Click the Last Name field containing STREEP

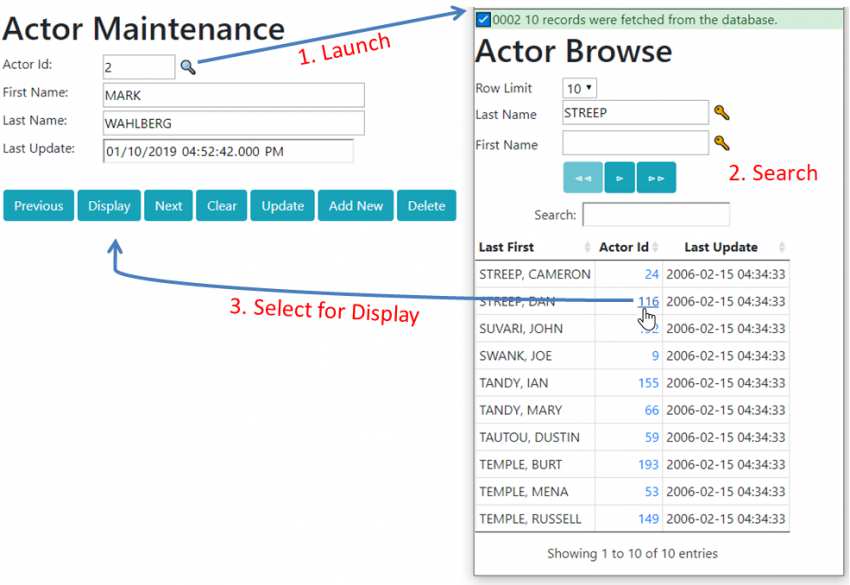point(635,113)
